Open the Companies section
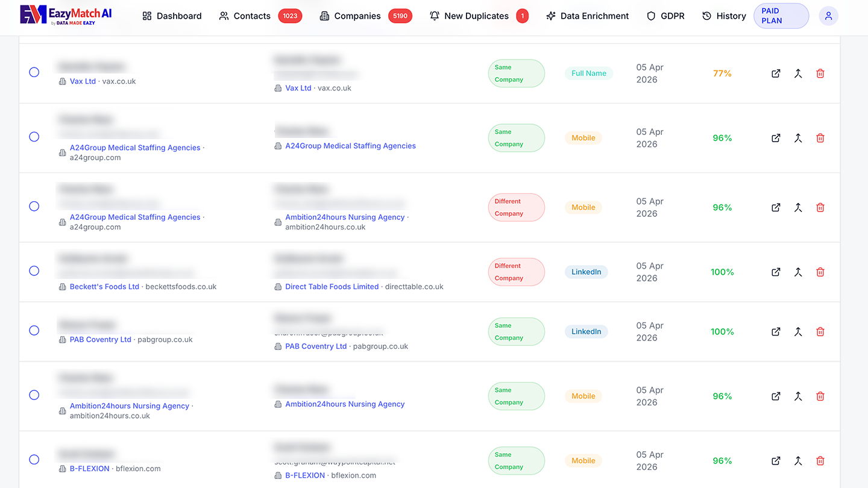 365,16
